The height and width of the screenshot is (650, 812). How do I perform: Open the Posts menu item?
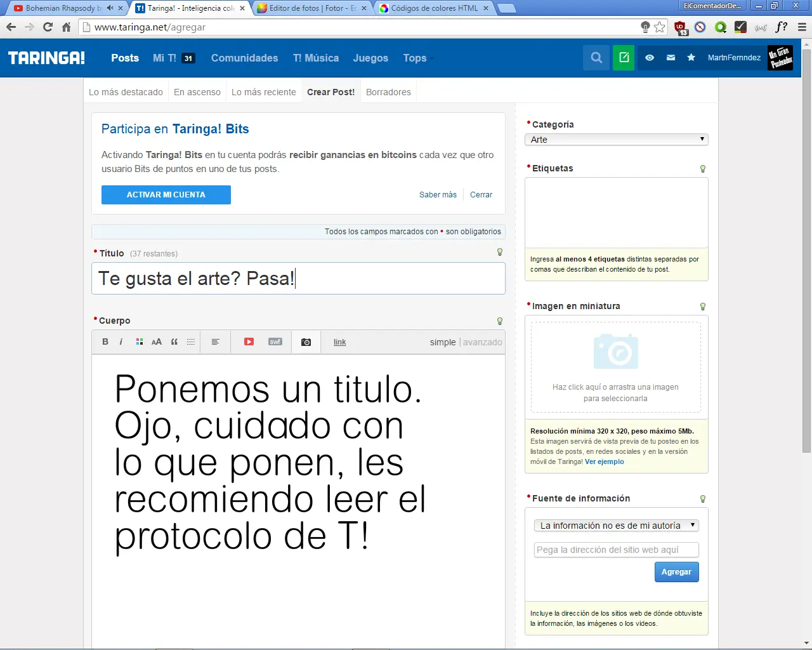125,58
